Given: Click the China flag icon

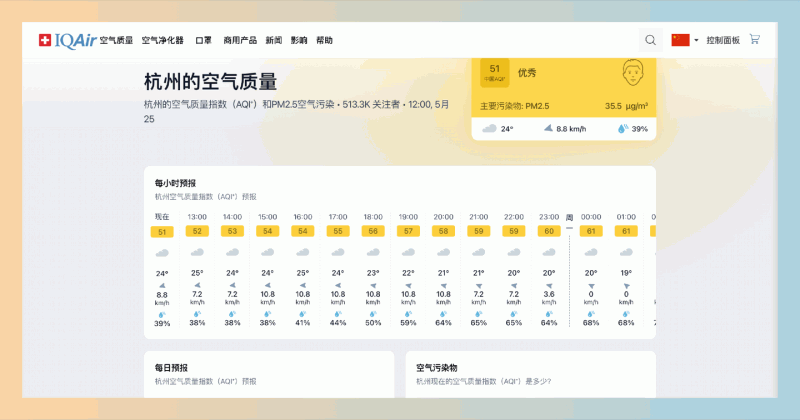Looking at the screenshot, I should click(x=680, y=40).
